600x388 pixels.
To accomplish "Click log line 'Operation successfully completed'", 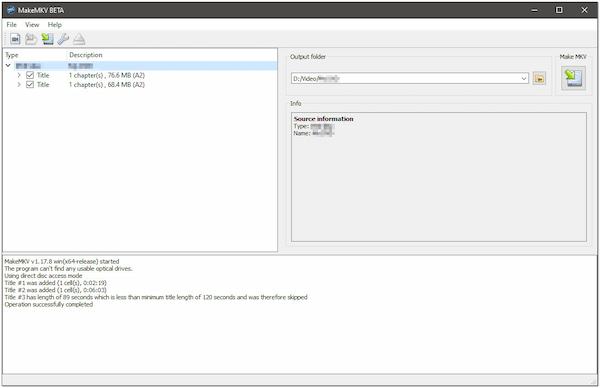I will point(49,305).
